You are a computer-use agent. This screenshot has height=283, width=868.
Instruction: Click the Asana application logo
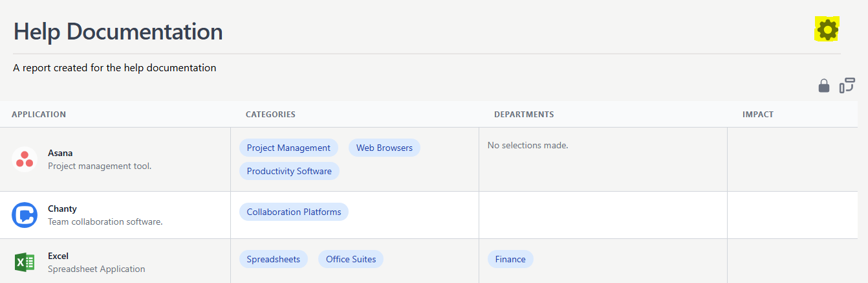click(x=25, y=159)
